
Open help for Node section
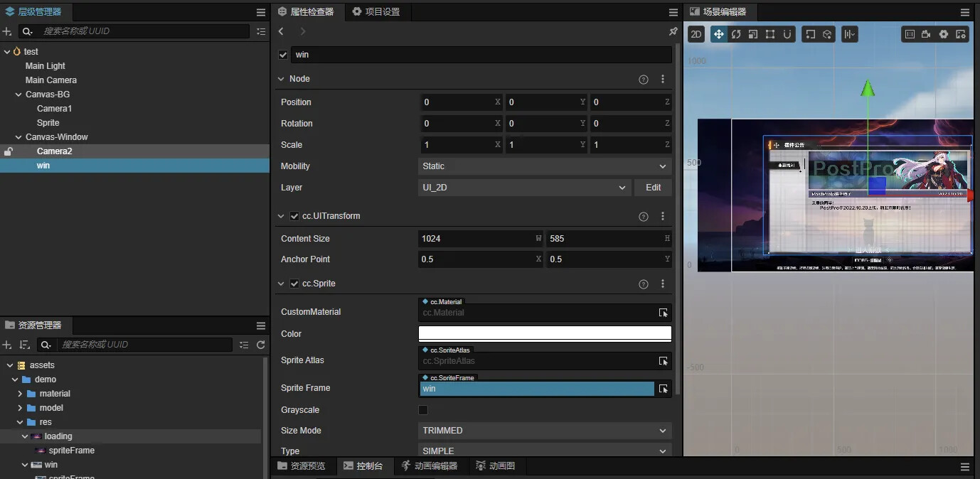tap(644, 80)
